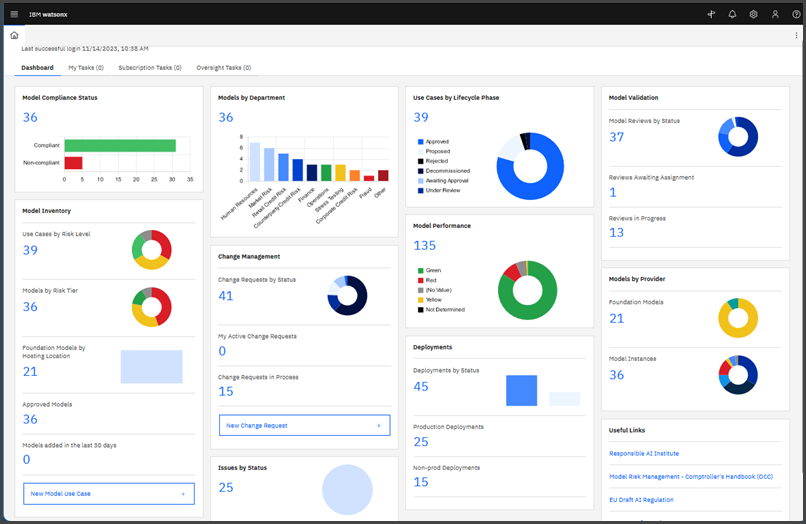This screenshot has height=524, width=806.
Task: Click the My Active Change Requests count 0
Action: (222, 351)
